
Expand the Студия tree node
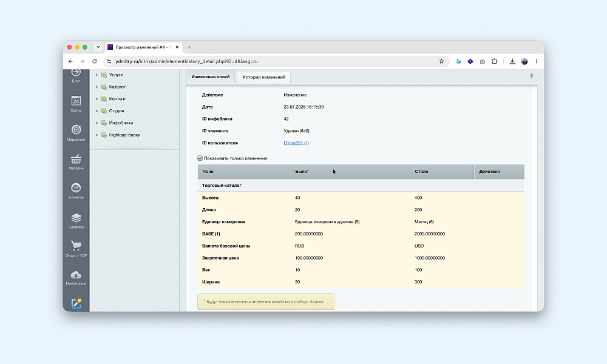point(97,110)
